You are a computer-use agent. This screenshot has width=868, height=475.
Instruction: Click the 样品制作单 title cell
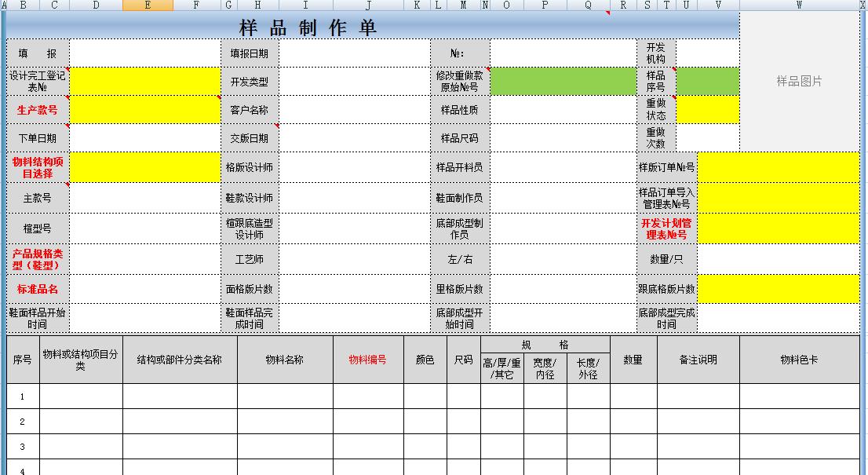[x=308, y=28]
